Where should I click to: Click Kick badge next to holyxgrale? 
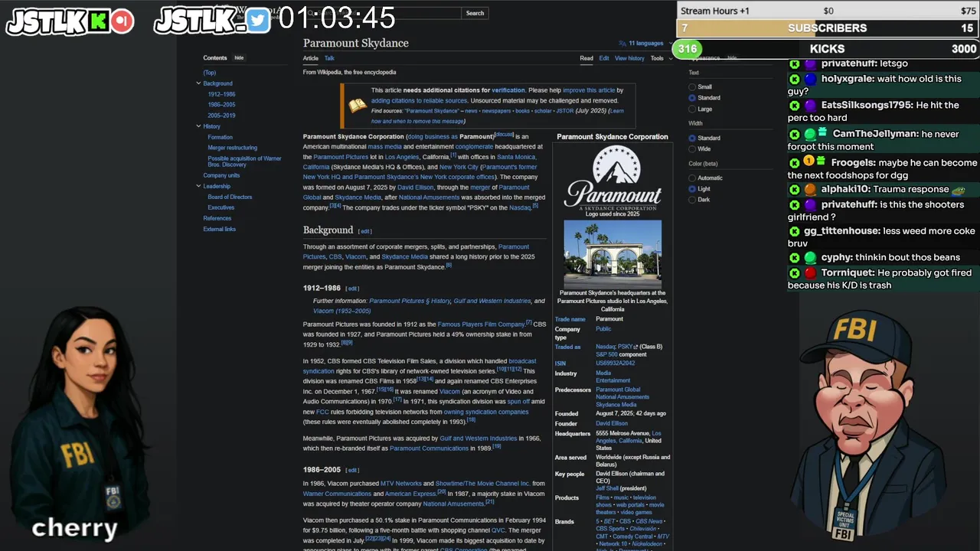(795, 79)
